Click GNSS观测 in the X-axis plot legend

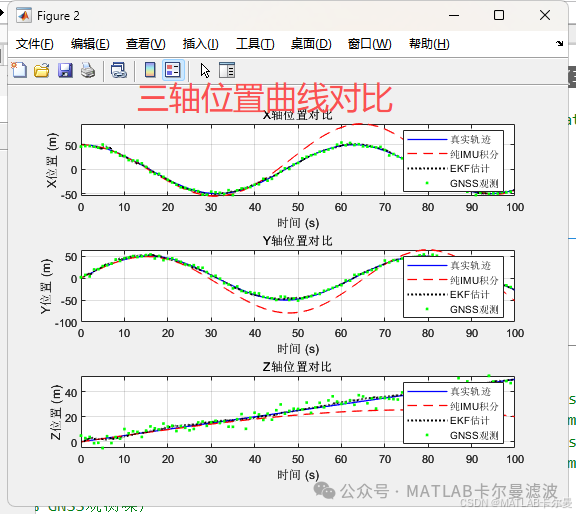pos(474,183)
